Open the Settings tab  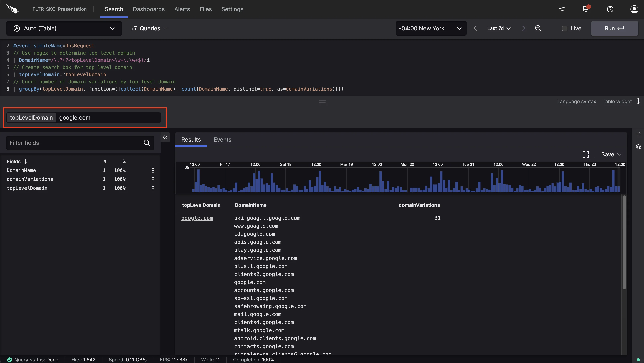232,9
